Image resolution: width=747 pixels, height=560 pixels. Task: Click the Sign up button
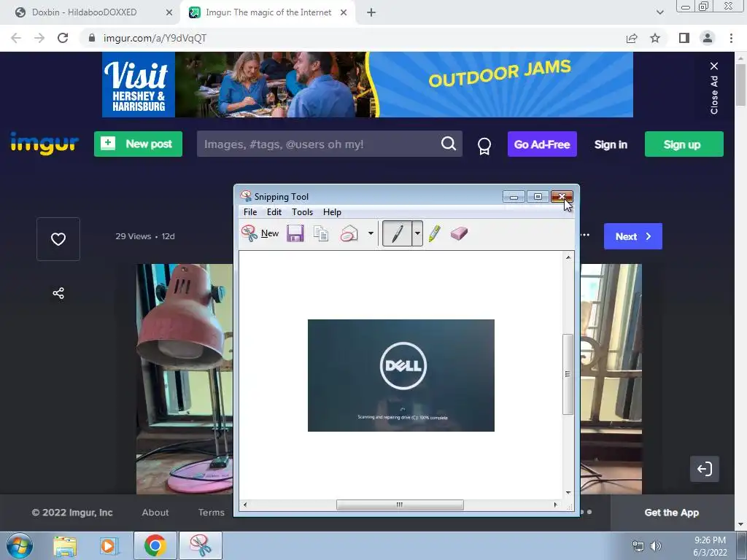click(x=684, y=144)
